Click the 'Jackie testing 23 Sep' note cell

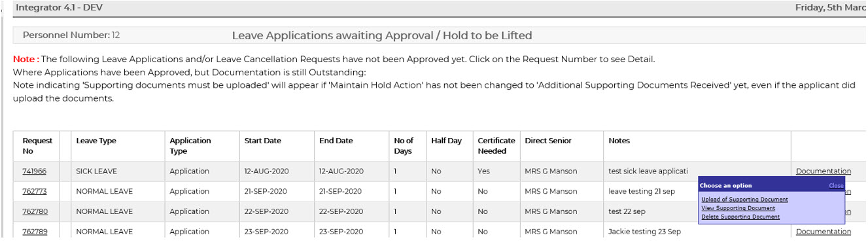pyautogui.click(x=644, y=232)
